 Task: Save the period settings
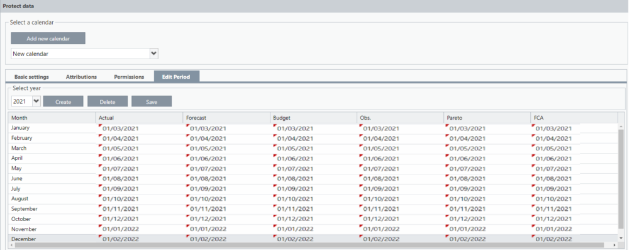coord(152,101)
